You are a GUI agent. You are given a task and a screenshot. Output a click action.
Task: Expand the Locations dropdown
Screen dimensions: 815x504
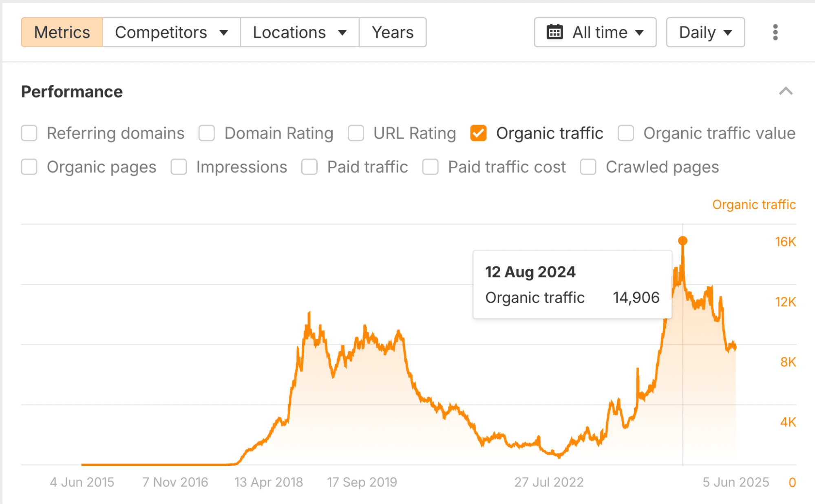[300, 32]
